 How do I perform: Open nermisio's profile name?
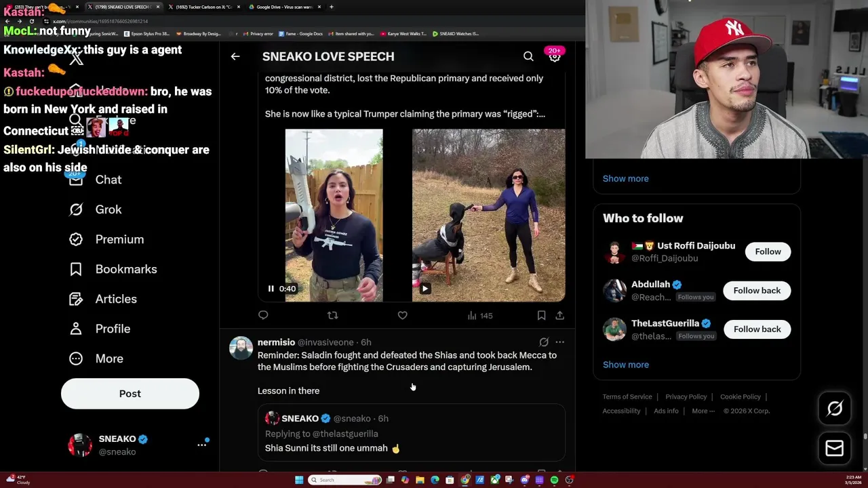point(276,342)
